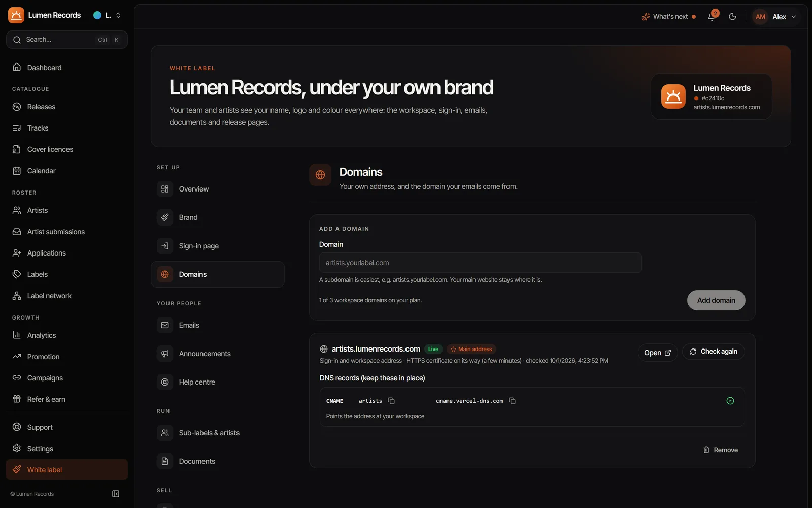Open Sub-labels & artists settings

tap(218, 433)
